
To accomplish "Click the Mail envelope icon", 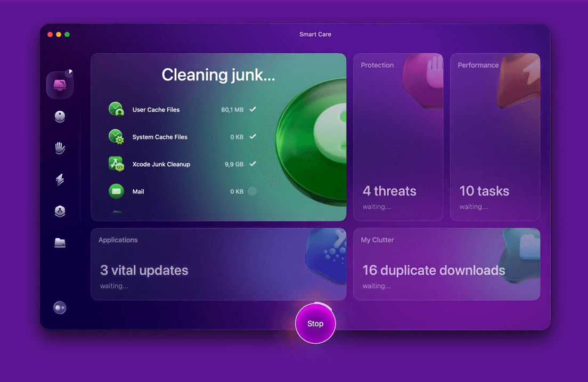I will pos(116,191).
